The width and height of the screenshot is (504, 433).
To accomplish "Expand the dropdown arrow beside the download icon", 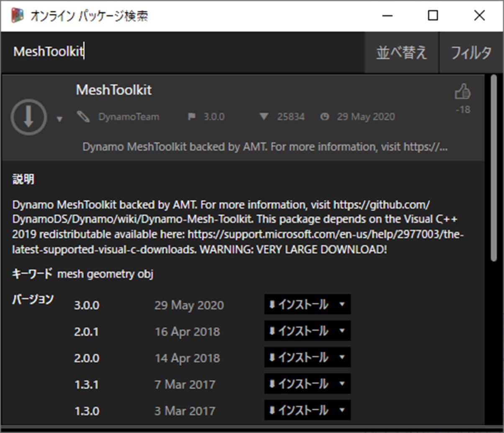I will 59,119.
